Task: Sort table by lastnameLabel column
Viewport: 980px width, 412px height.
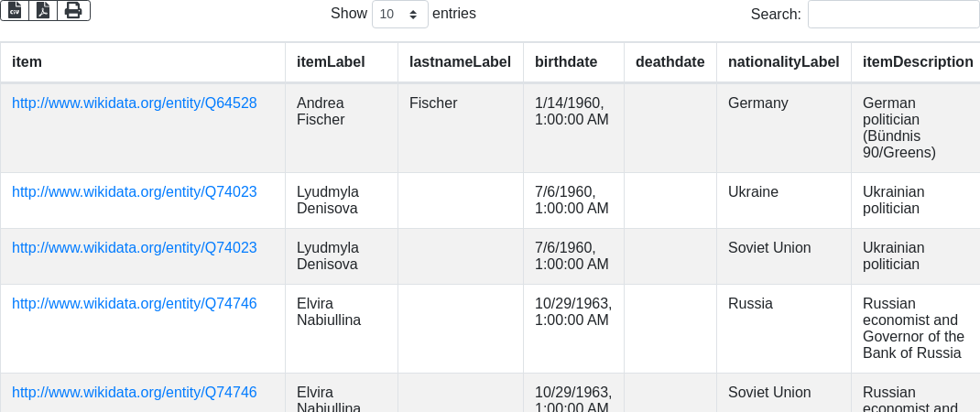Action: (460, 62)
